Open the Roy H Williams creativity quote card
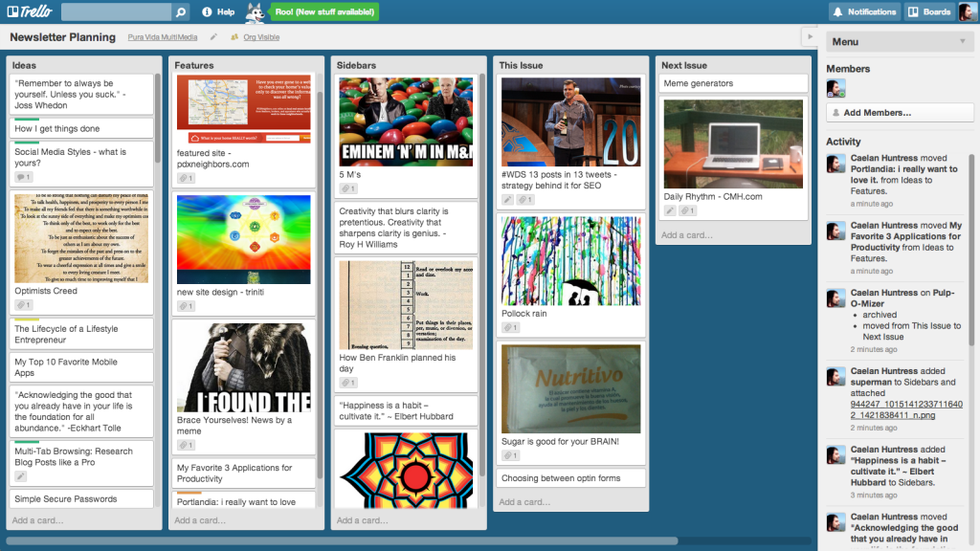980x551 pixels. [406, 228]
